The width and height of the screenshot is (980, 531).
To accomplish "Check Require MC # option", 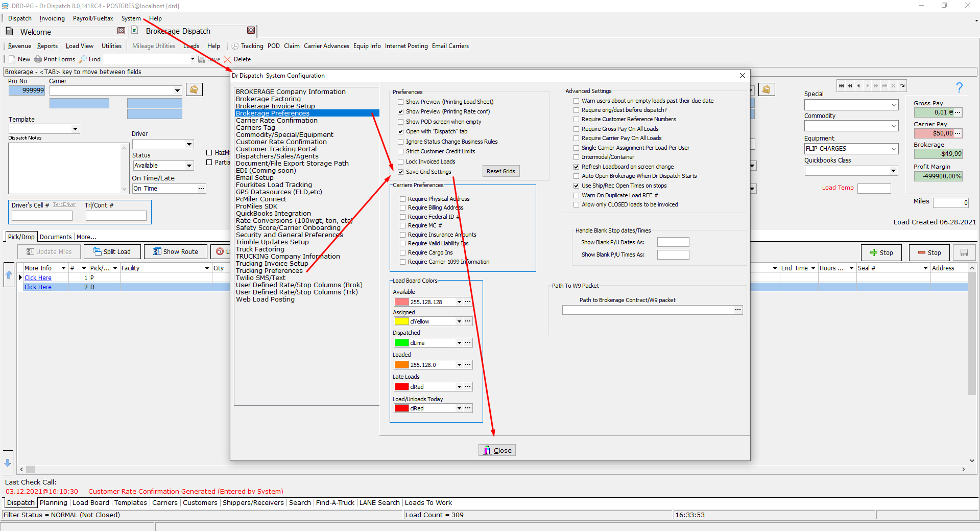I will (403, 226).
